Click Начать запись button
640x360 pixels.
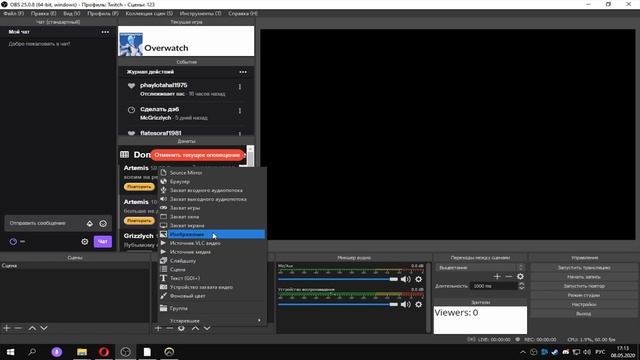pos(584,277)
